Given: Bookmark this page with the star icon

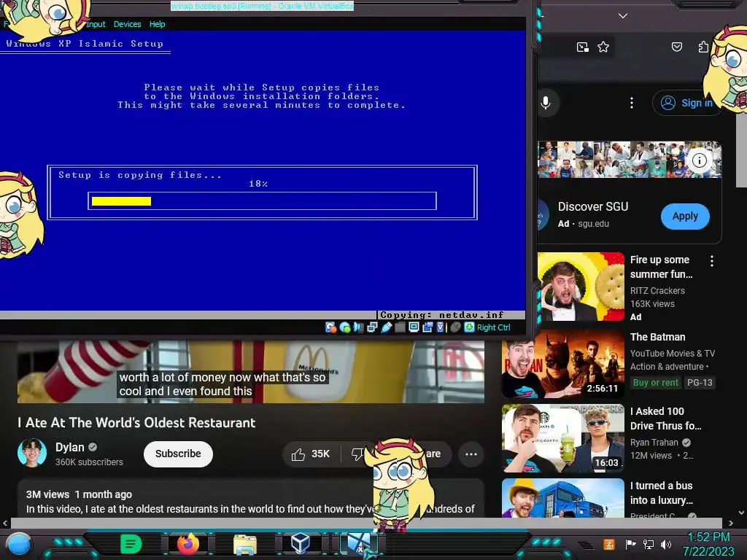Looking at the screenshot, I should point(603,47).
